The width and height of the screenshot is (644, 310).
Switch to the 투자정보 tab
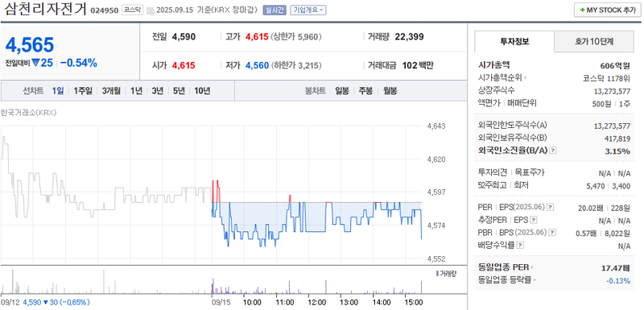(x=514, y=41)
